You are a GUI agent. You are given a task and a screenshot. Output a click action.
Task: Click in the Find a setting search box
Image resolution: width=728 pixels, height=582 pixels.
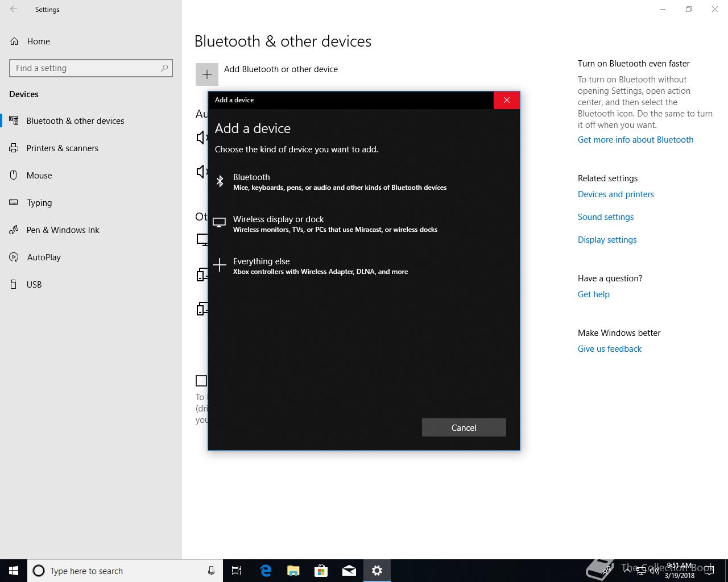85,68
